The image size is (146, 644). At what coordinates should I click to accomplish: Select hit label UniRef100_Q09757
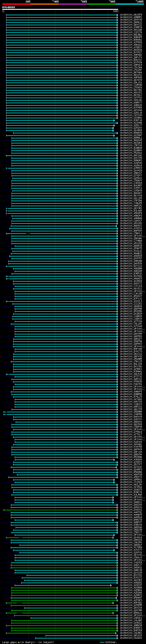(131, 259)
